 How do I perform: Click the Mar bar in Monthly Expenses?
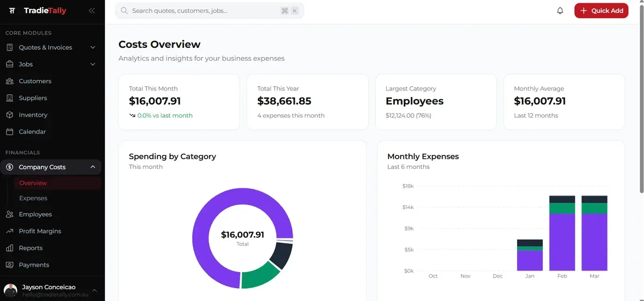click(594, 233)
